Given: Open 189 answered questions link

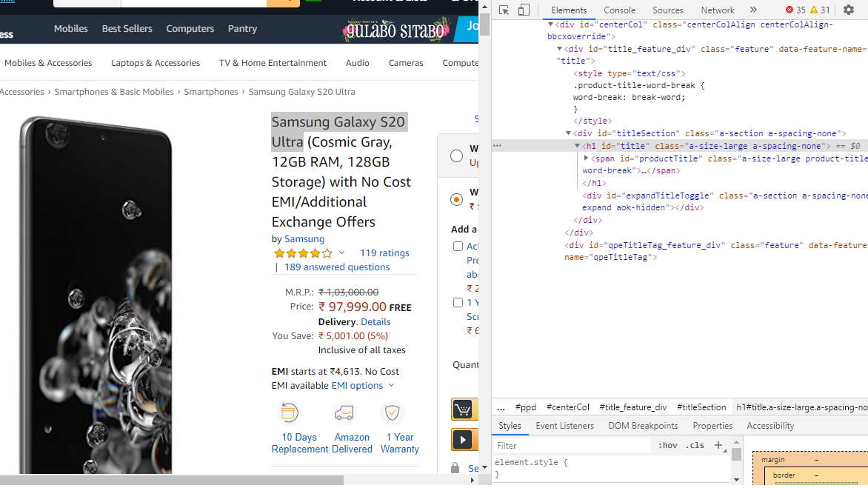Looking at the screenshot, I should 337,267.
